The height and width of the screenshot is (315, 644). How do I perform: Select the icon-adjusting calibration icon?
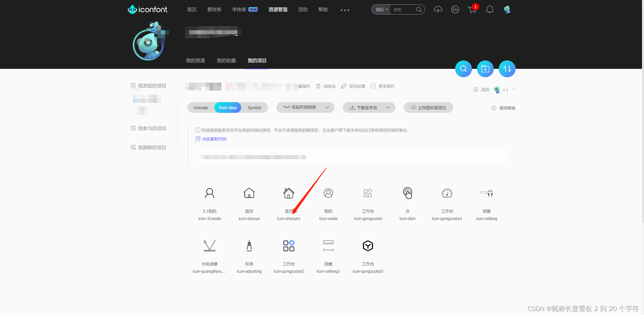pos(249,246)
